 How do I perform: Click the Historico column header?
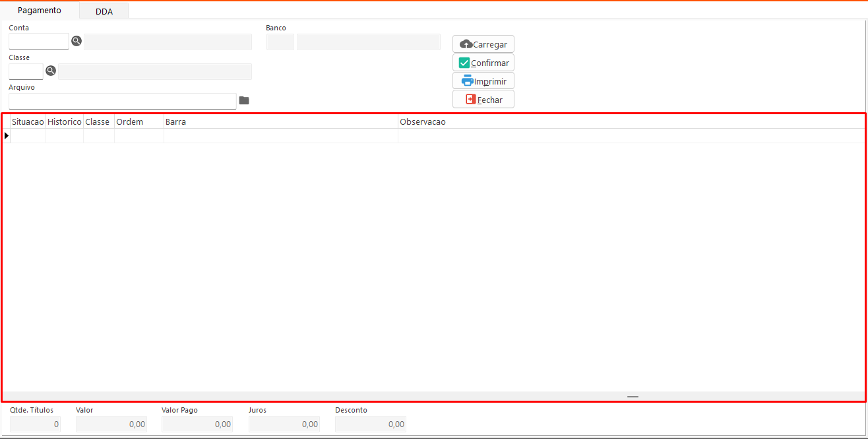pyautogui.click(x=65, y=122)
